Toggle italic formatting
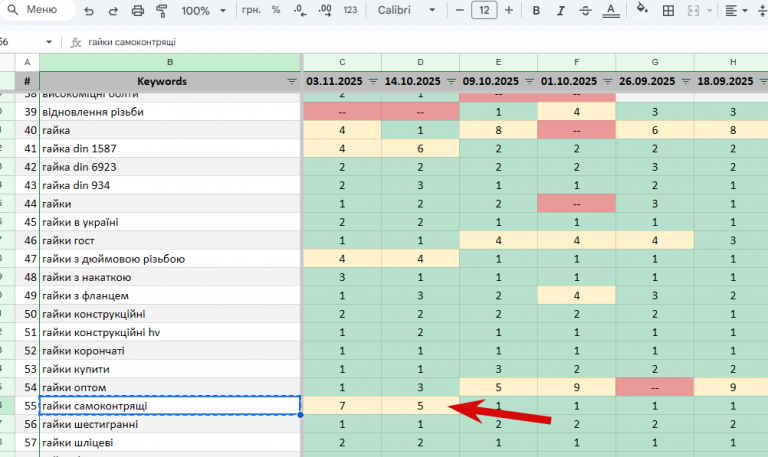768x457 pixels. click(560, 10)
